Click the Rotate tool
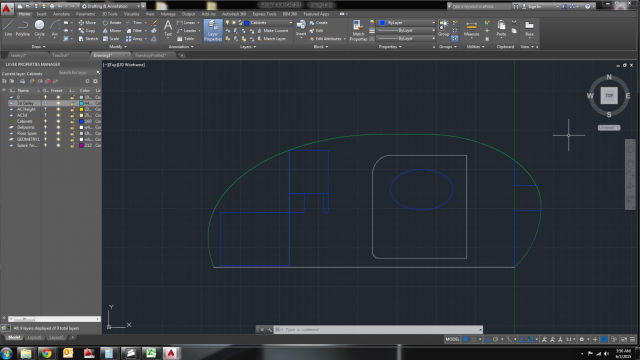 pyautogui.click(x=112, y=23)
